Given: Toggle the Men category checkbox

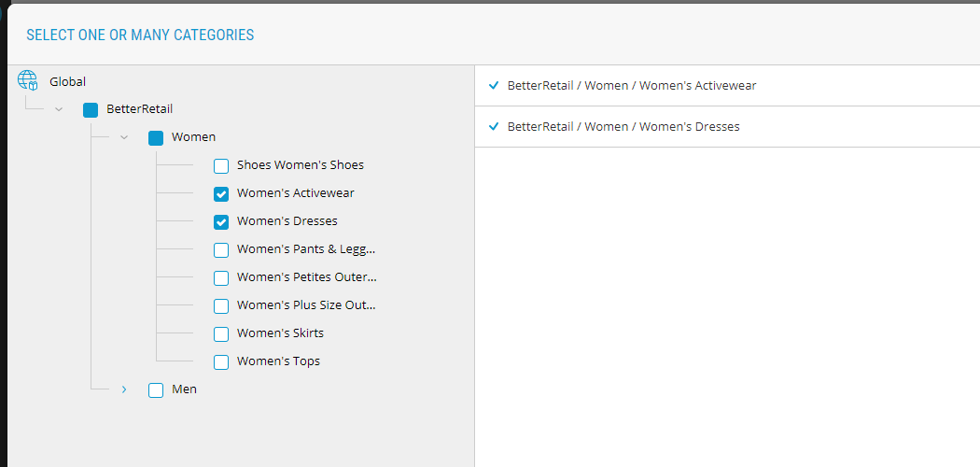Looking at the screenshot, I should 156,390.
